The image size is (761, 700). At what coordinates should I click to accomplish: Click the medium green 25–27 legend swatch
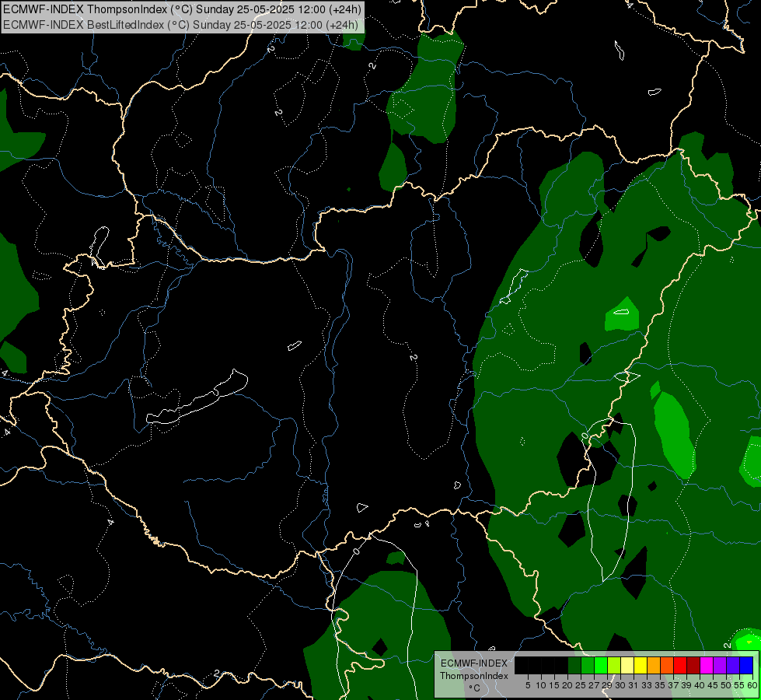[x=587, y=665]
